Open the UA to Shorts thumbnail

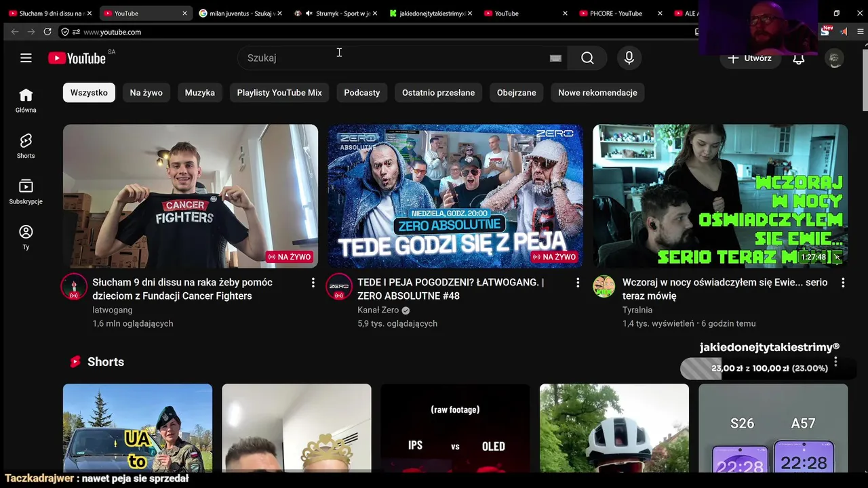point(138,428)
